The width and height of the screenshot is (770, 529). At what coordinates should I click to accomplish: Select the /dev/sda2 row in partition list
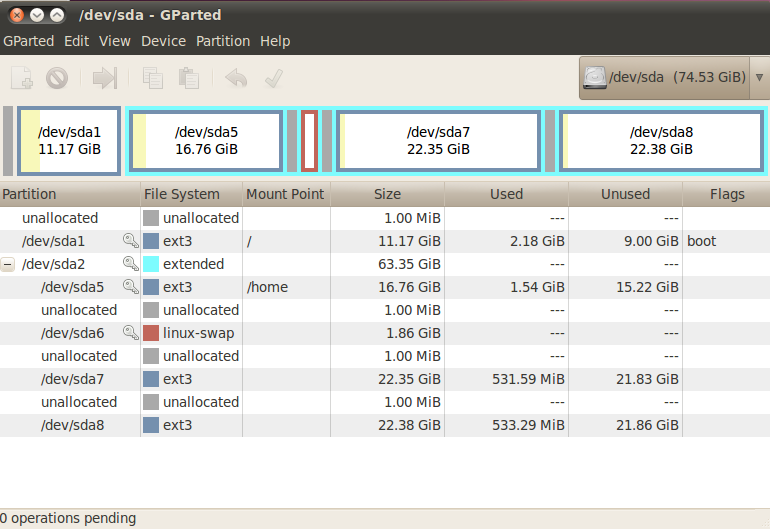pyautogui.click(x=385, y=264)
